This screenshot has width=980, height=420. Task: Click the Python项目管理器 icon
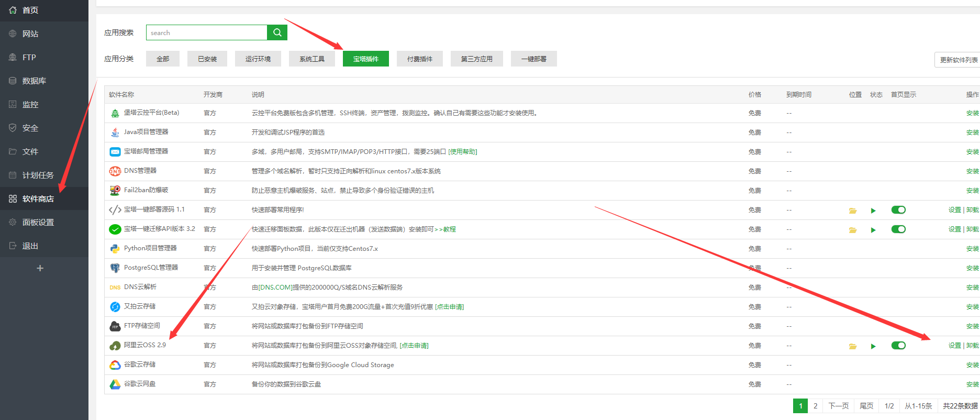tap(115, 249)
